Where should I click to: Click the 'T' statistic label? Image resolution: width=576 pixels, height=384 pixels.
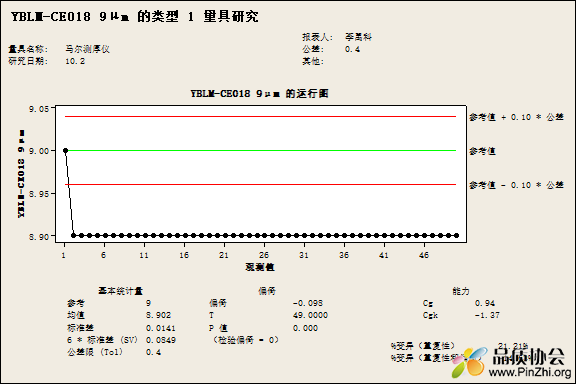click(211, 315)
